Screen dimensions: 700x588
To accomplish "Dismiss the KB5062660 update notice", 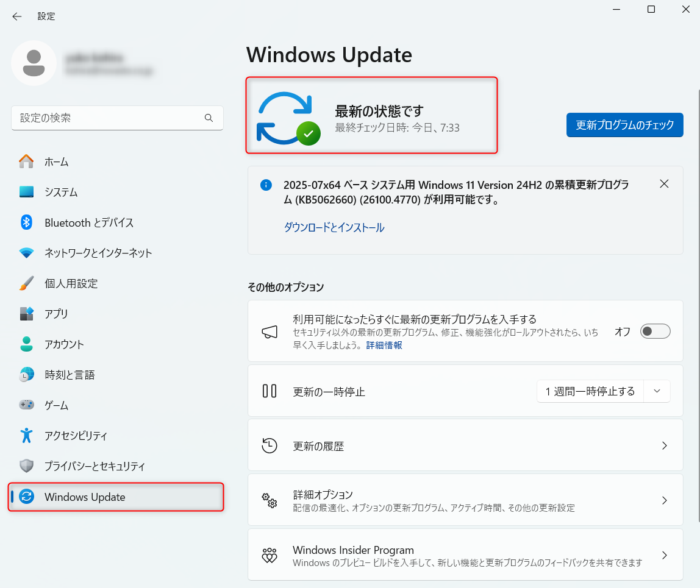I will [x=664, y=184].
